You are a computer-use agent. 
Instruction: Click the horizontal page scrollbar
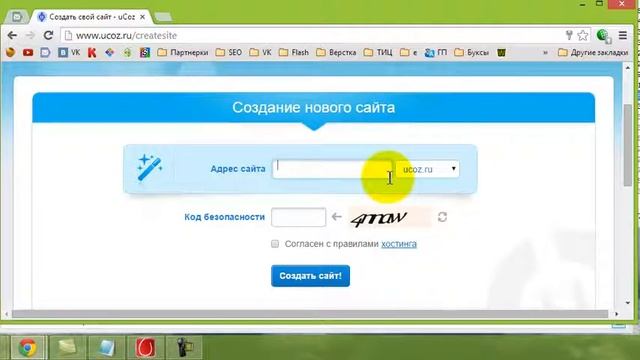tap(309, 313)
